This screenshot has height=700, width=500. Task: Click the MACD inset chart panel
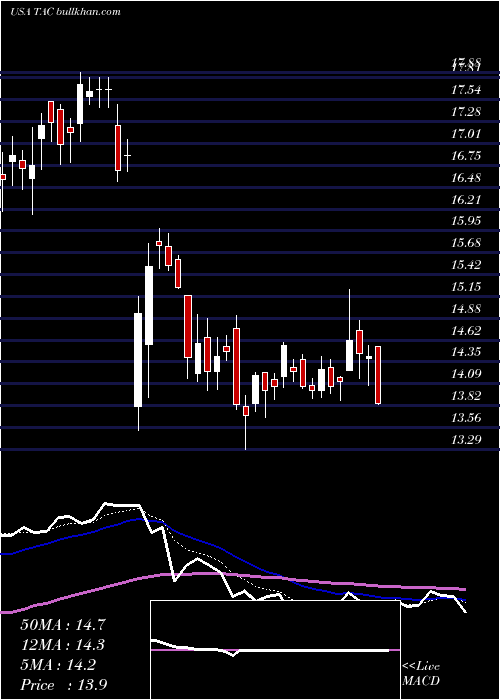(275, 650)
